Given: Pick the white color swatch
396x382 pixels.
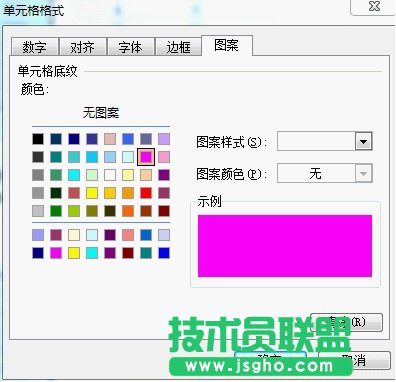Looking at the screenshot, I should 110,175.
